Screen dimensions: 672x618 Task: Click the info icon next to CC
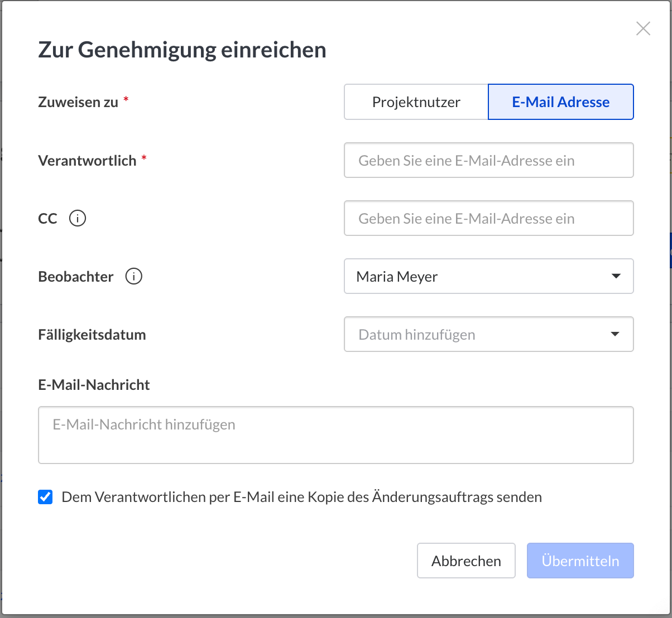(x=78, y=218)
